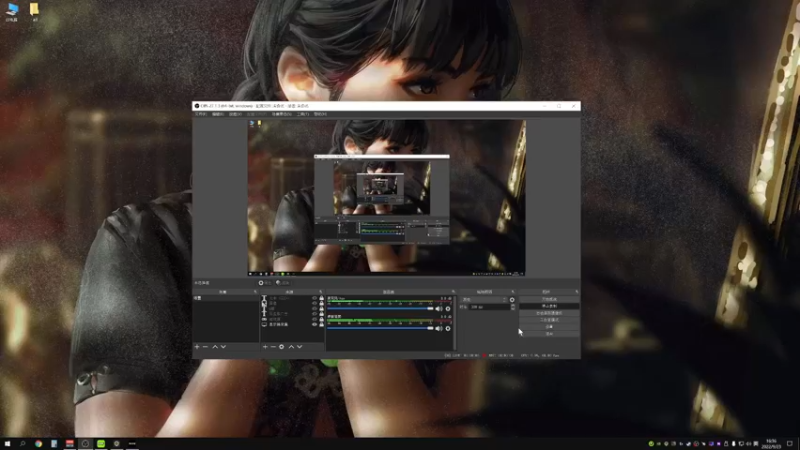Toggle lock for 文本 (GDI+) source
This screenshot has height=450, width=800.
click(321, 298)
